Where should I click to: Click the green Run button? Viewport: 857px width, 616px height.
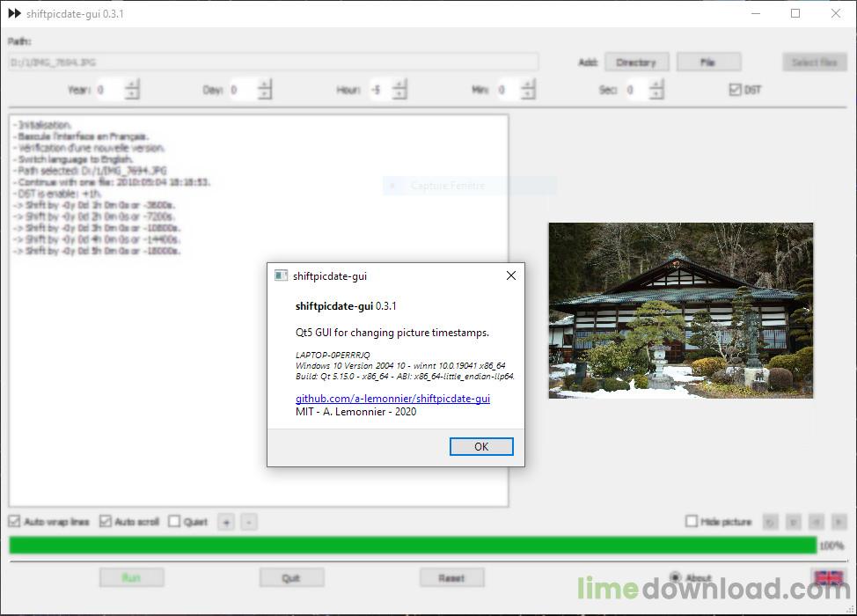click(x=131, y=578)
